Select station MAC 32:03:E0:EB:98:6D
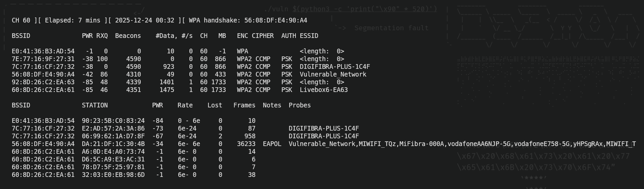The height and width of the screenshot is (189, 644). [113, 175]
